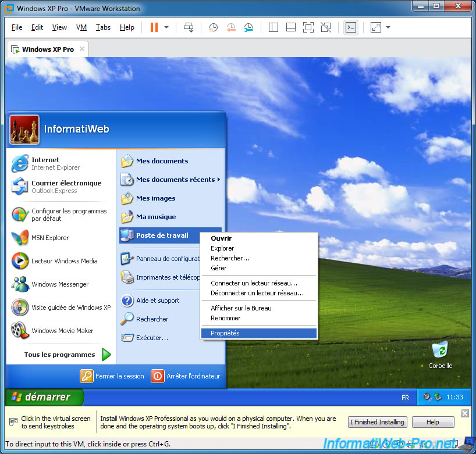This screenshot has height=454, width=476.
Task: Open Configurer les programmes par défaut
Action: (x=60, y=215)
